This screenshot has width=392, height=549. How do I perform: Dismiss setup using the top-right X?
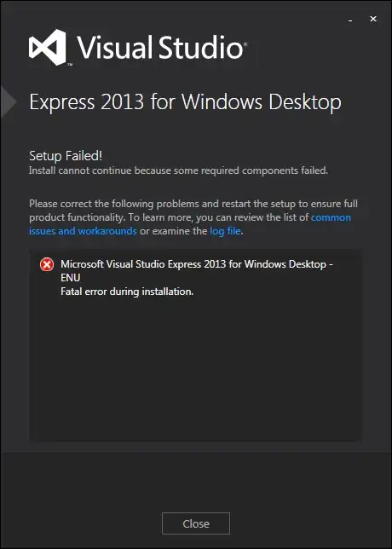(x=373, y=20)
